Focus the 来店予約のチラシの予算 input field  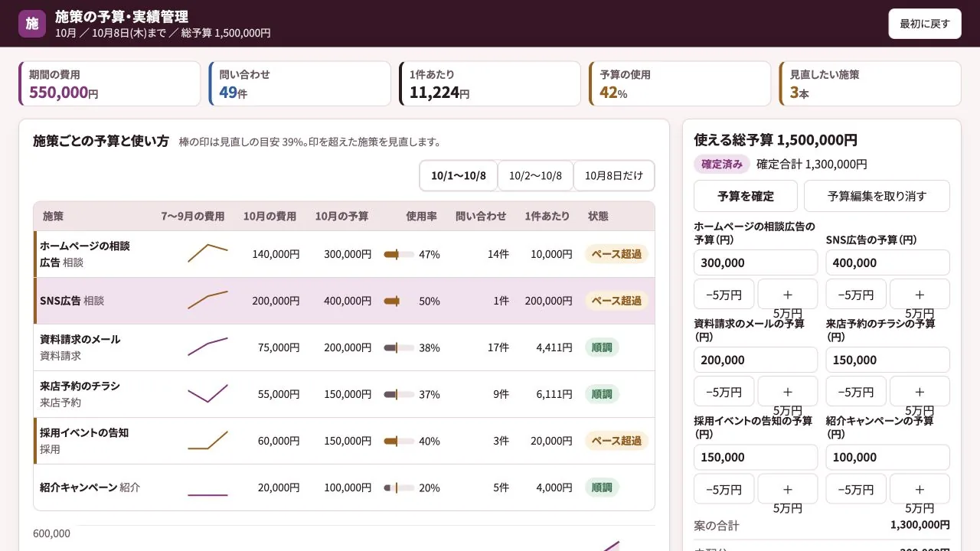click(888, 360)
